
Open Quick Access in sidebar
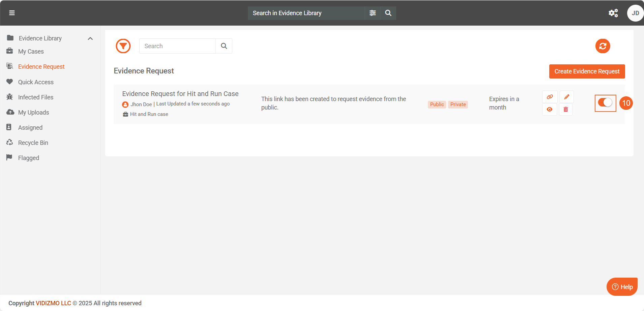[x=36, y=82]
